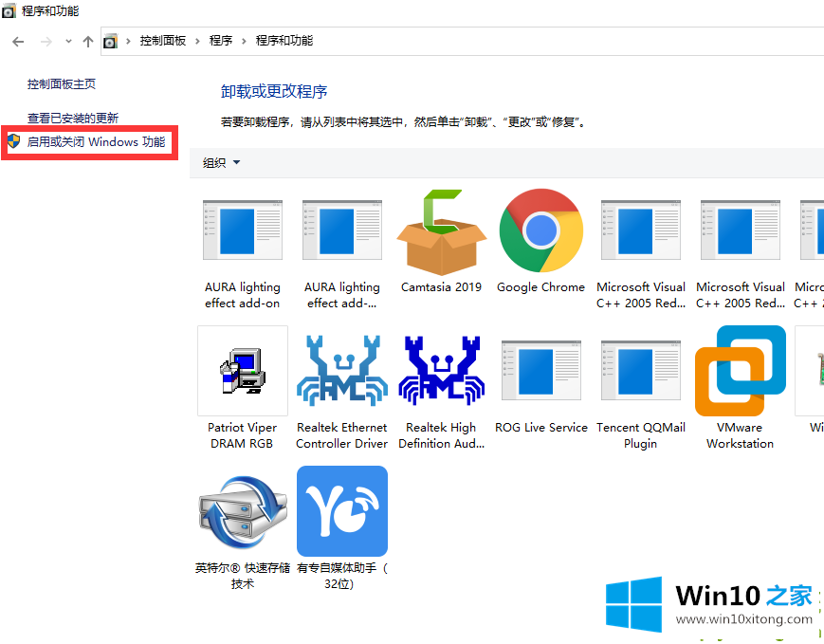Click the control panel icon in address bar
The width and height of the screenshot is (824, 644).
110,41
